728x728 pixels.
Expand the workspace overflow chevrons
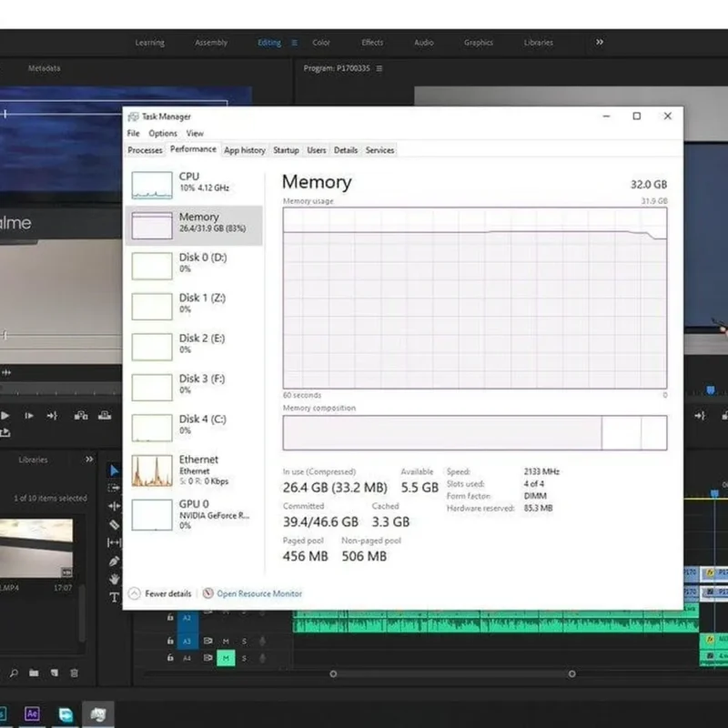600,42
